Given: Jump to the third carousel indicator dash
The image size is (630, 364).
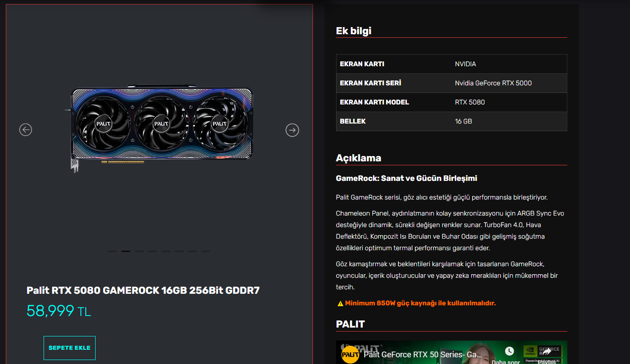Looking at the screenshot, I should pyautogui.click(x=139, y=251).
